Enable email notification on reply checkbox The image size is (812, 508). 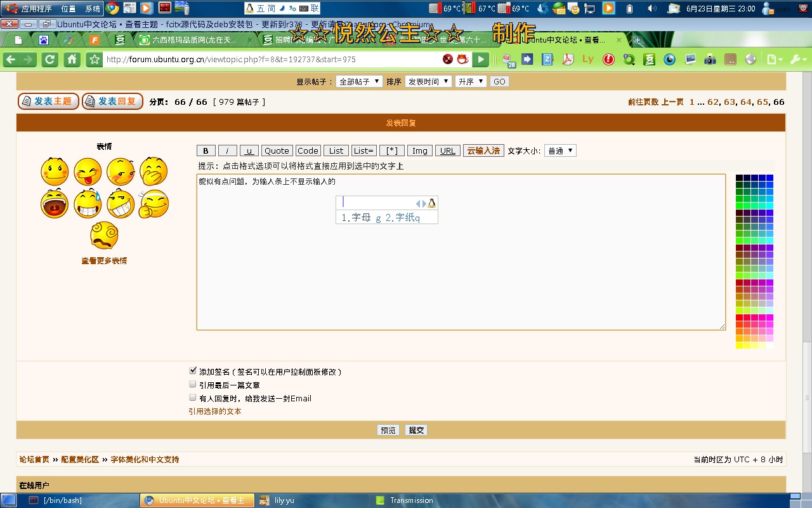(193, 398)
